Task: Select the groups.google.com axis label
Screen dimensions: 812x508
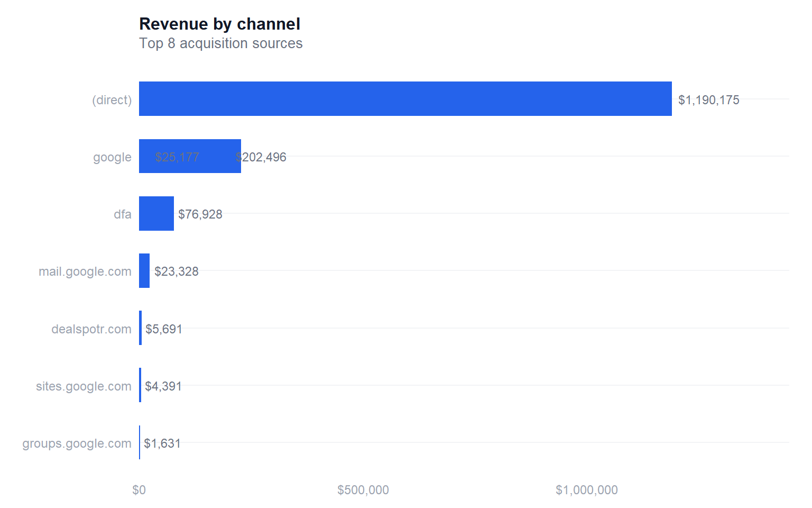Action: [77, 443]
